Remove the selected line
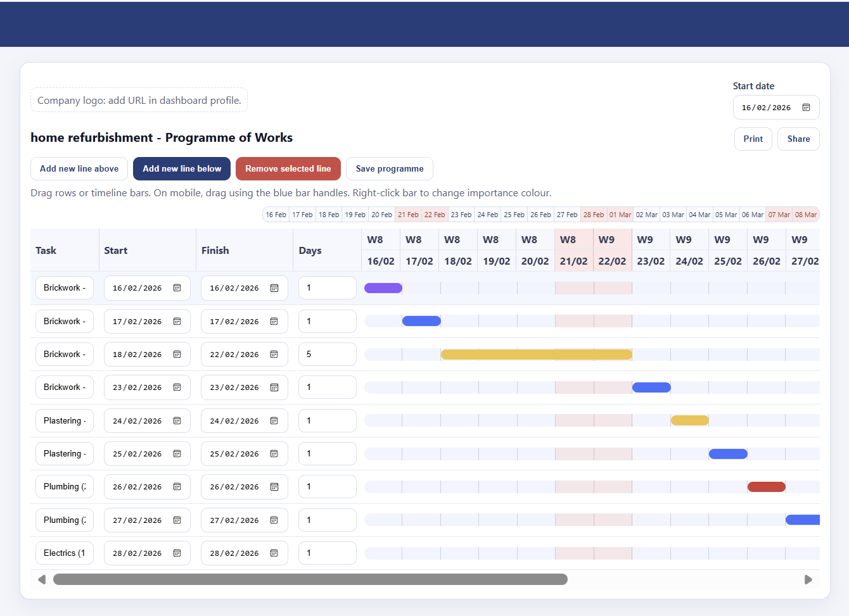Image resolution: width=849 pixels, height=616 pixels. pyautogui.click(x=288, y=169)
